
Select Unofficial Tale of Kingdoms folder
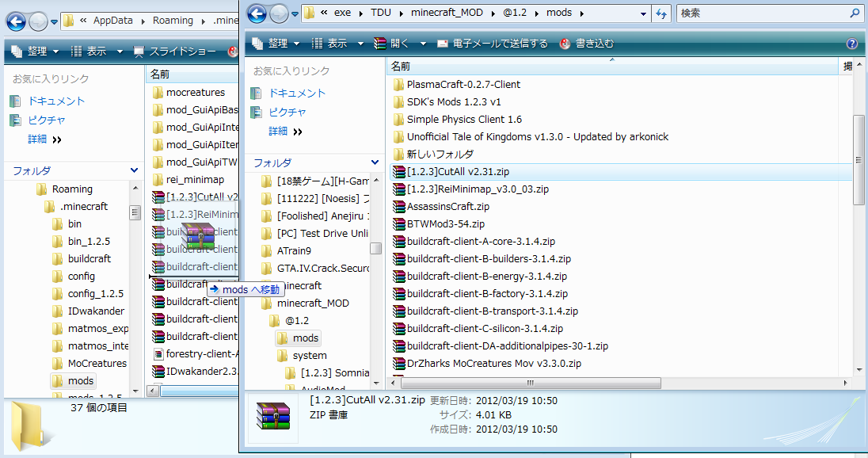pos(531,137)
